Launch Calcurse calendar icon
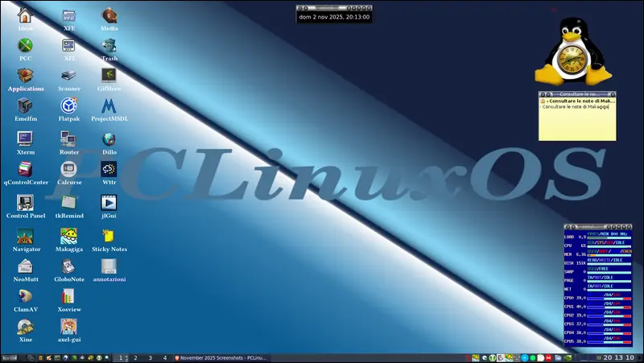This screenshot has height=363, width=644. [68, 169]
